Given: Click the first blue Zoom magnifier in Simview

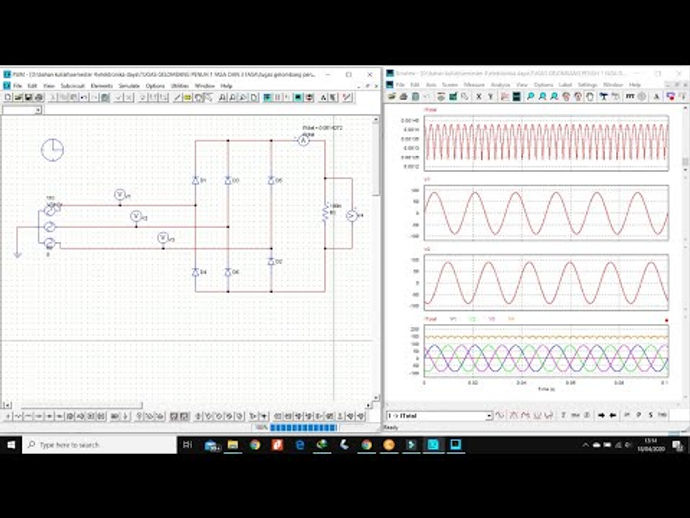Looking at the screenshot, I should [531, 96].
